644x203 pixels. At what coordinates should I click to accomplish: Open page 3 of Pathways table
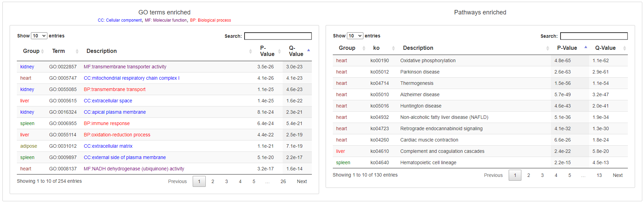tap(542, 175)
